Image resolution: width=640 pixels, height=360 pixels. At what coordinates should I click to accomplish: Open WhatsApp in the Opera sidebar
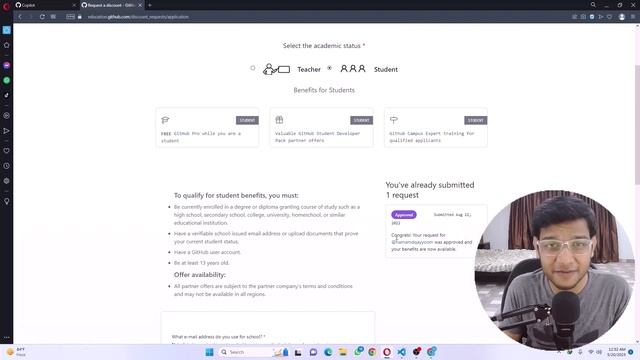7,80
